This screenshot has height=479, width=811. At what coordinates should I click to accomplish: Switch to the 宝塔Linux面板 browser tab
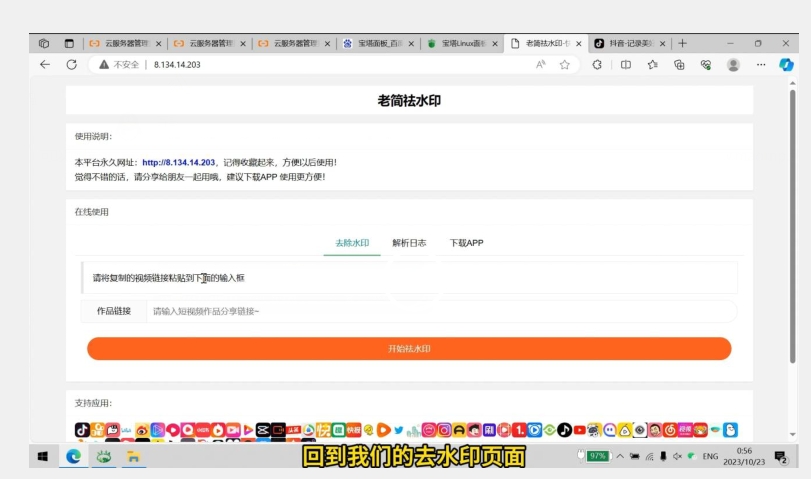pos(461,43)
